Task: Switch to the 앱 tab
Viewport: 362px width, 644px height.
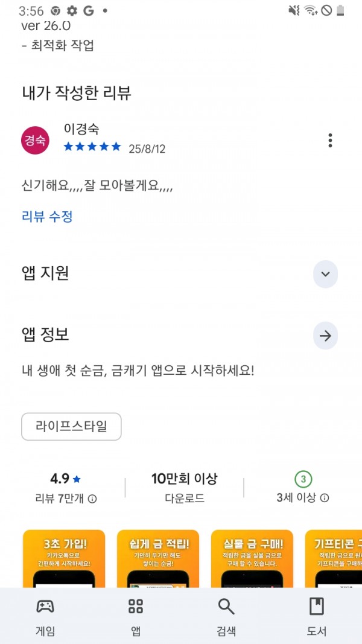Action: coord(136,616)
